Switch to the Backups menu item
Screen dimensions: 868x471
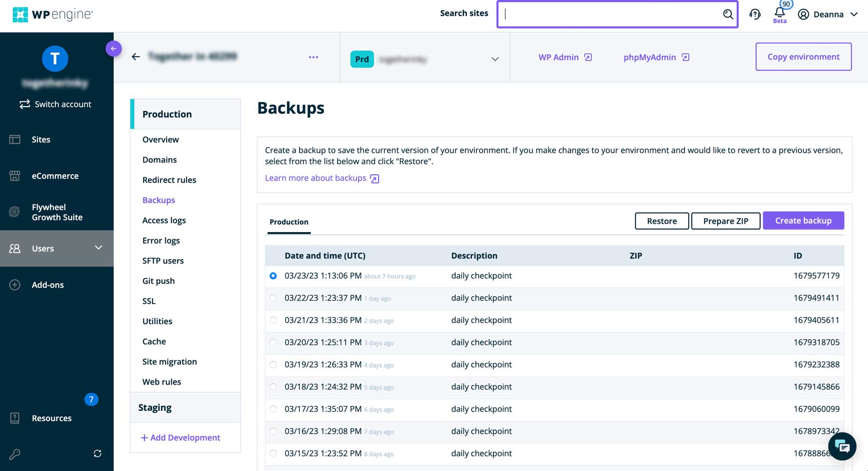(x=159, y=200)
